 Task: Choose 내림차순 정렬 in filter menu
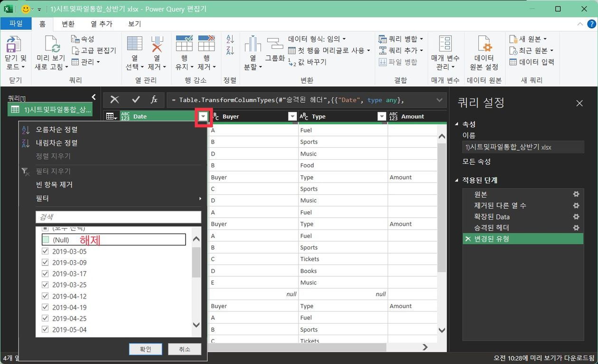point(57,143)
